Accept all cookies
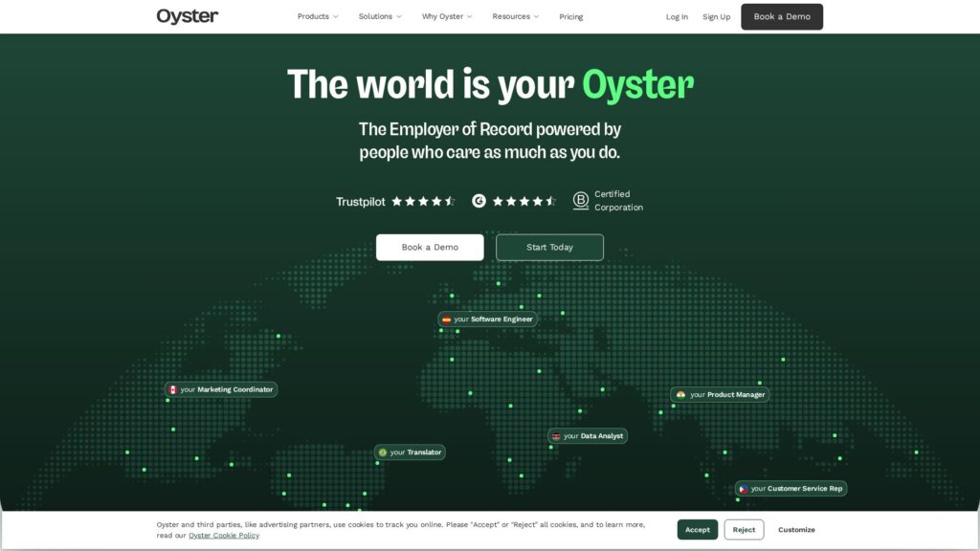This screenshot has width=980, height=551. (x=697, y=529)
